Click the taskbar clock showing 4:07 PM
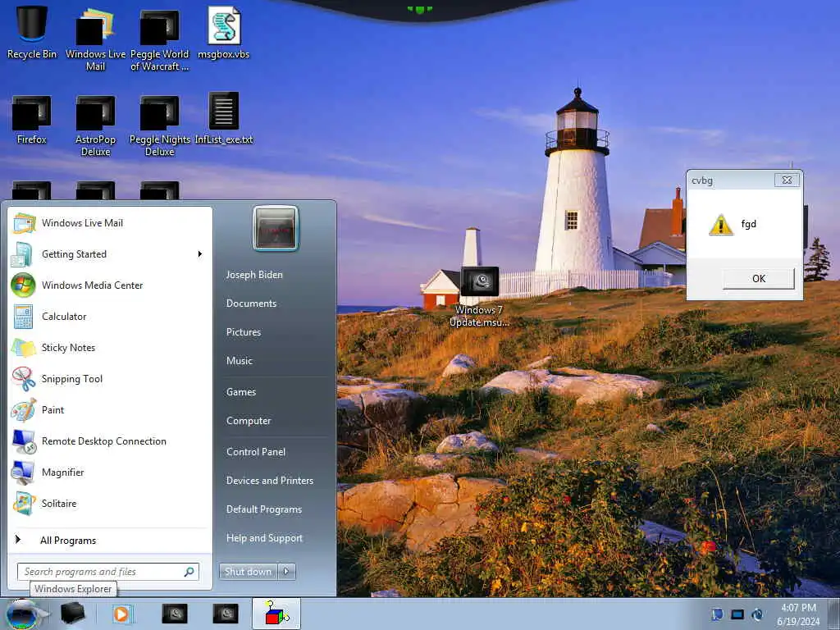The image size is (840, 630). pos(798,614)
